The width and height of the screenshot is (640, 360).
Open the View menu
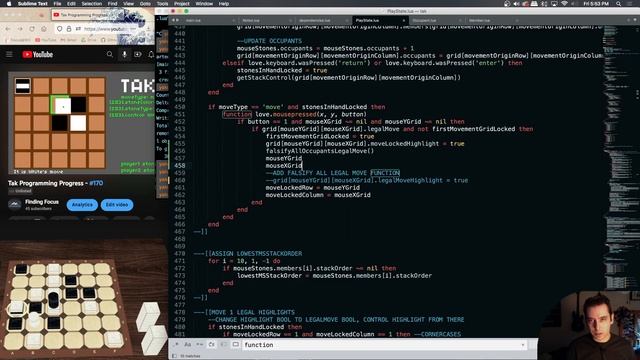pos(129,4)
